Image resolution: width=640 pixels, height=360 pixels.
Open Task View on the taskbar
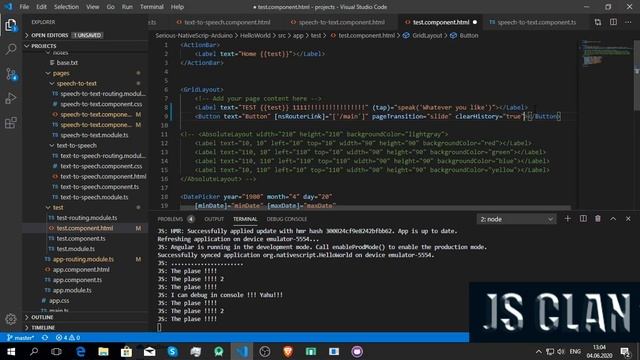[x=56, y=351]
